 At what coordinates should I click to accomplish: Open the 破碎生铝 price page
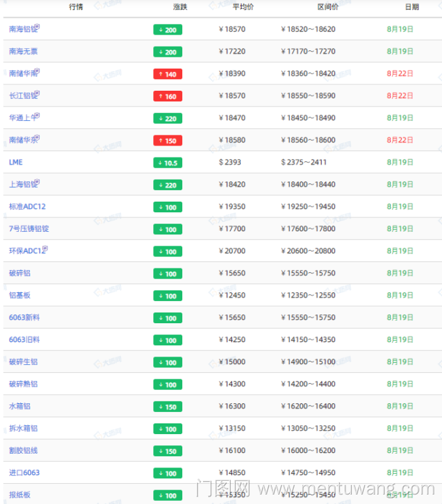pyautogui.click(x=23, y=362)
